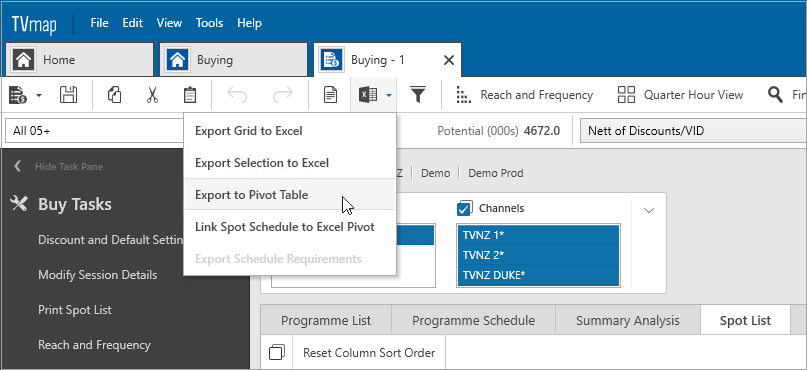Click the Undo arrow icon
Image resolution: width=807 pixels, height=370 pixels.
(x=237, y=95)
